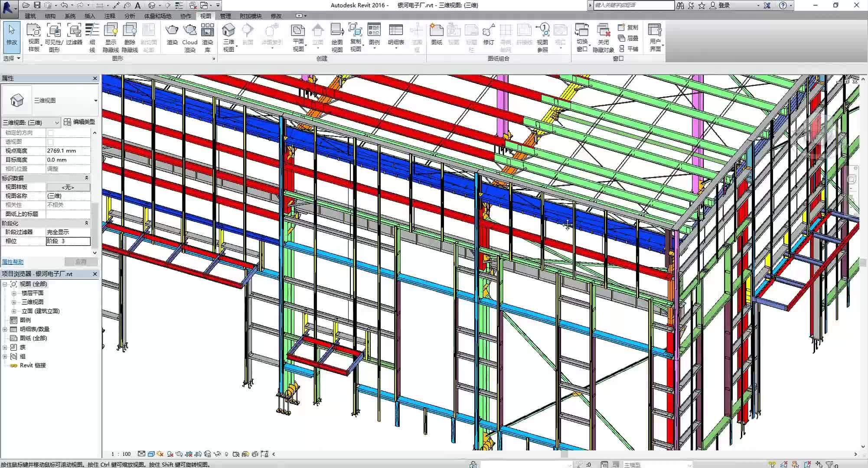Collapse the 标识数据 properties section

86,178
